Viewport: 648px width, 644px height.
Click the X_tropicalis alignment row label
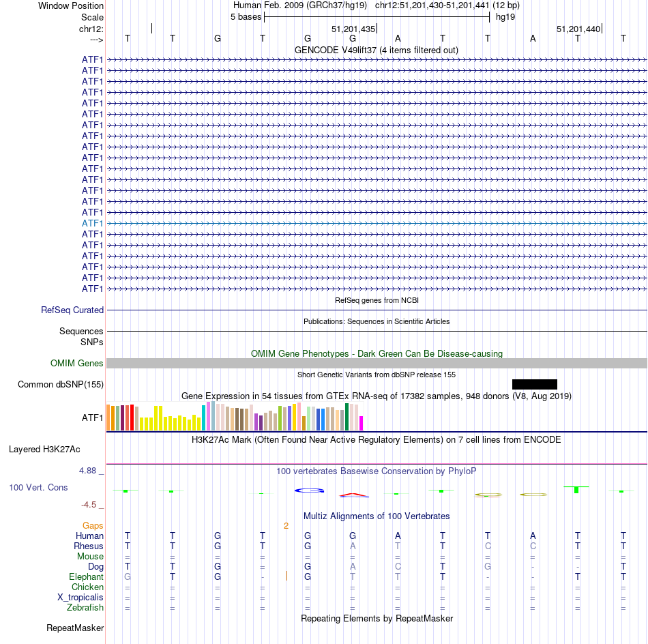coord(80,598)
